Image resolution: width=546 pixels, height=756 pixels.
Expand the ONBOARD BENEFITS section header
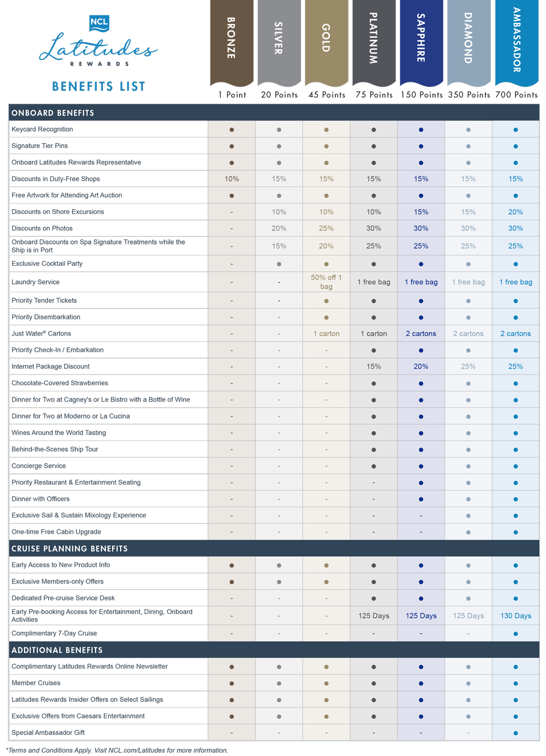(52, 112)
